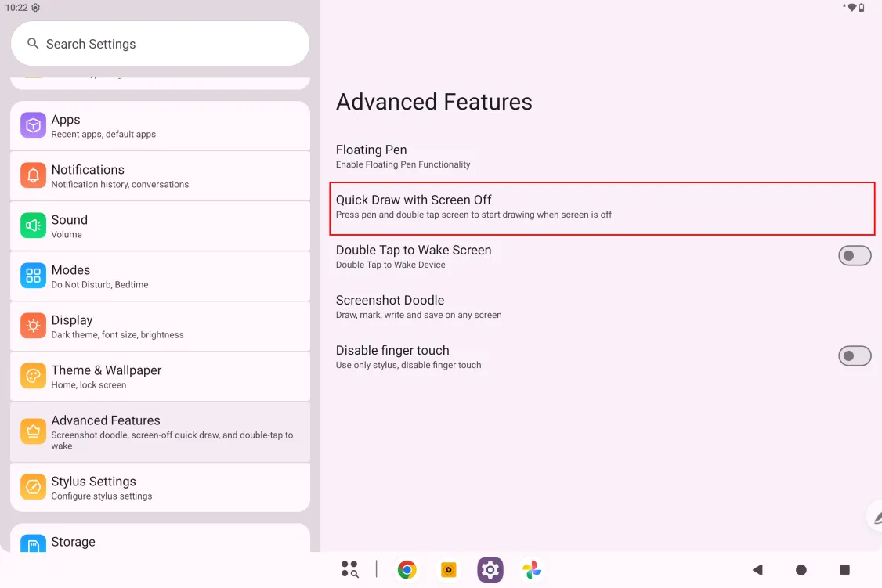The height and width of the screenshot is (588, 882).
Task: Tap the Modes grid icon
Action: [33, 276]
